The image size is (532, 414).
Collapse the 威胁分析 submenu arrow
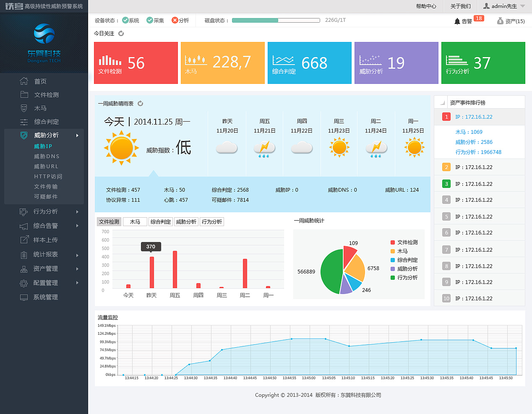(x=77, y=135)
